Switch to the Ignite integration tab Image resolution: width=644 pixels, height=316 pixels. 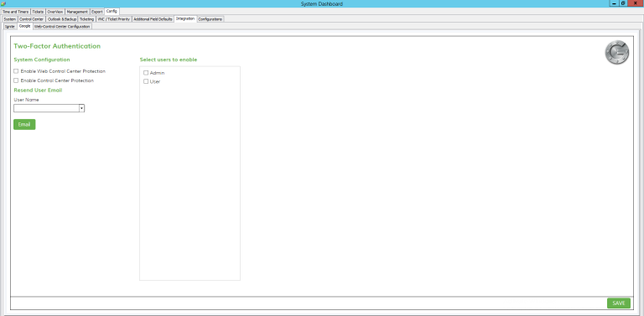click(x=10, y=27)
